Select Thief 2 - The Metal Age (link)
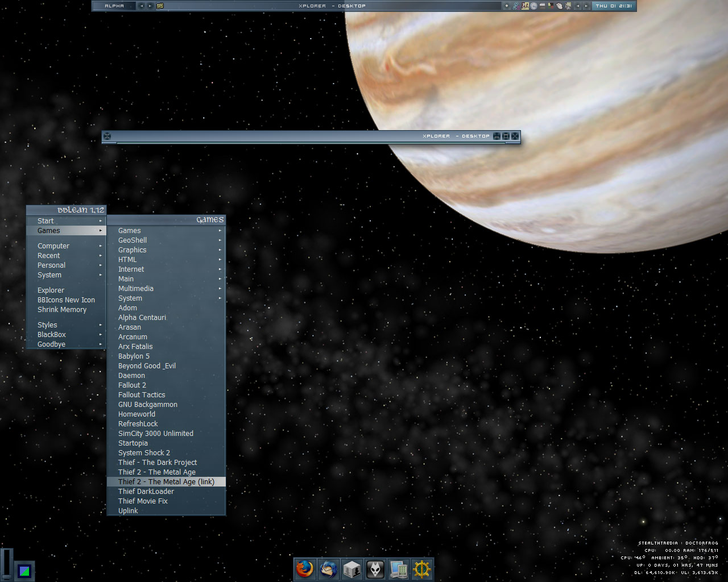 point(167,482)
